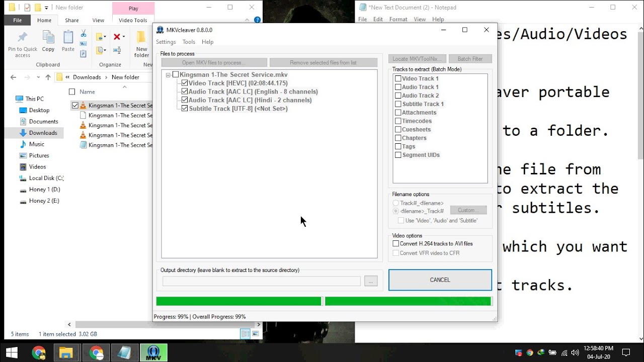Open Explorer recent locations dropdown arrow
This screenshot has width=644, height=362.
tap(37, 77)
